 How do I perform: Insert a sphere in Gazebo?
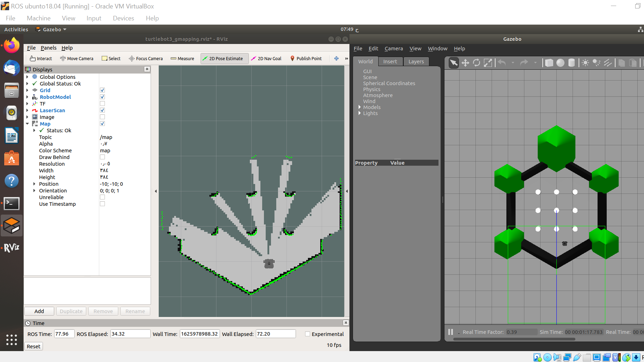(x=561, y=63)
